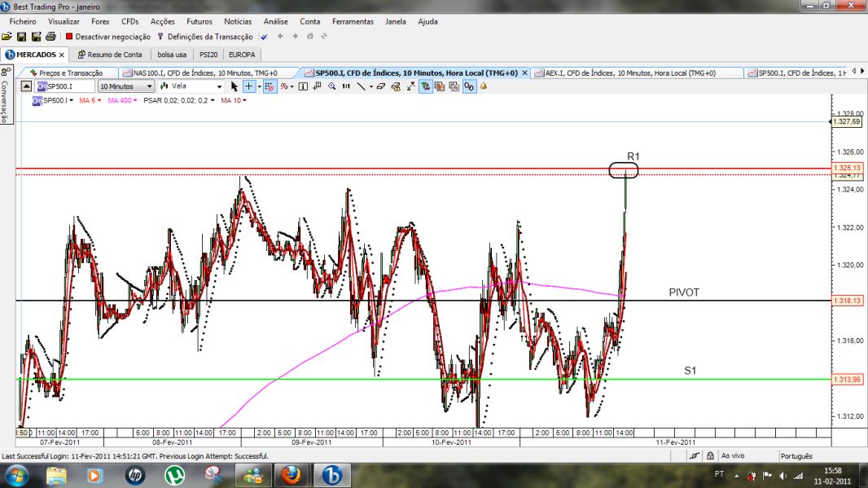This screenshot has width=868, height=488.
Task: Close the MERCADOS tab
Action: pos(61,55)
